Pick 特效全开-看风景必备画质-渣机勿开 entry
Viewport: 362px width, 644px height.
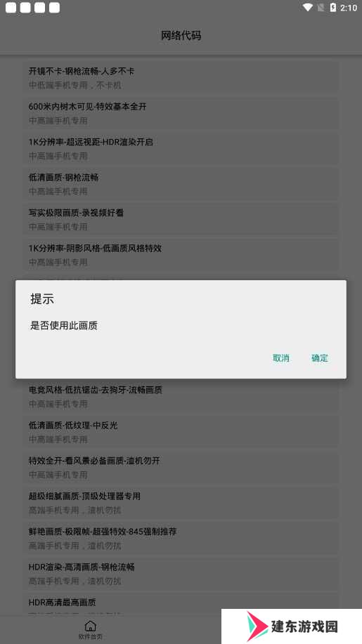(x=181, y=467)
